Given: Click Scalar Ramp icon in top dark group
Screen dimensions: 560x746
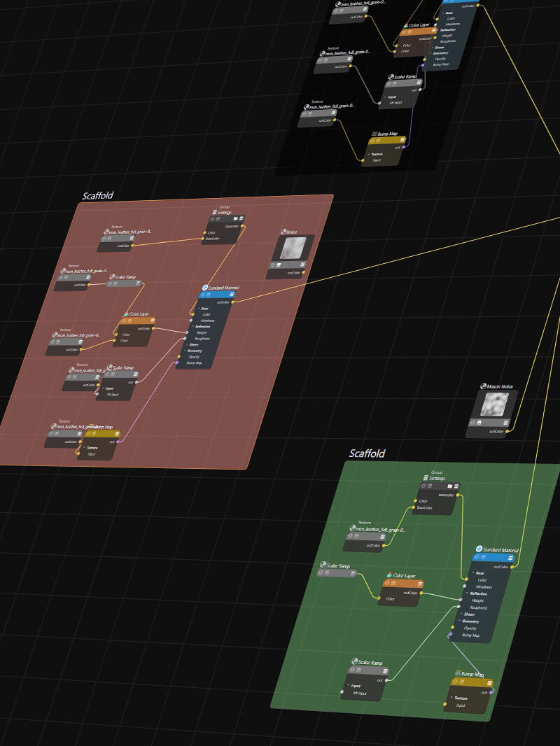Looking at the screenshot, I should tap(391, 76).
